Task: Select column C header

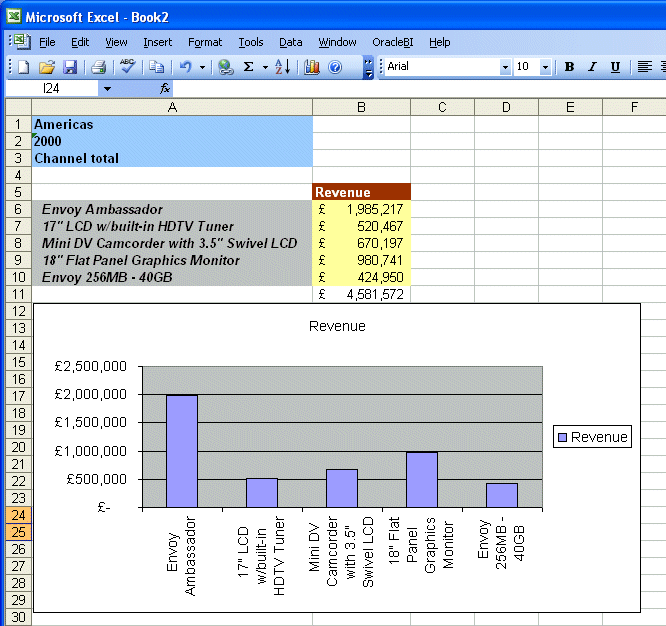Action: [442, 107]
